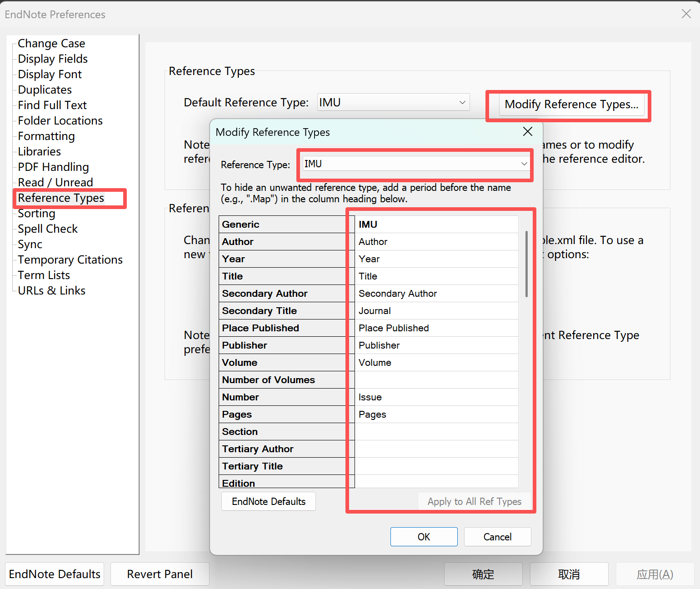Image resolution: width=700 pixels, height=589 pixels.
Task: Edit the IMU Place Published field
Action: coord(436,328)
